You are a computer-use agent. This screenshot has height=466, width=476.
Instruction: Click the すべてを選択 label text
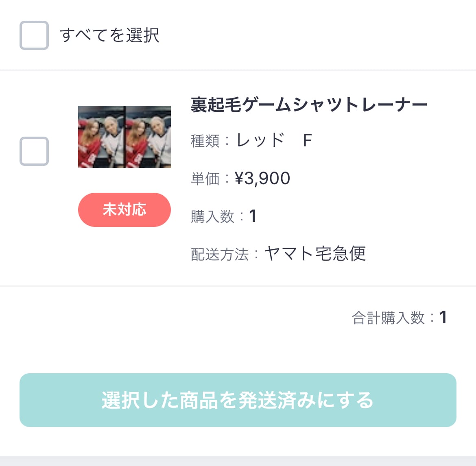[109, 35]
